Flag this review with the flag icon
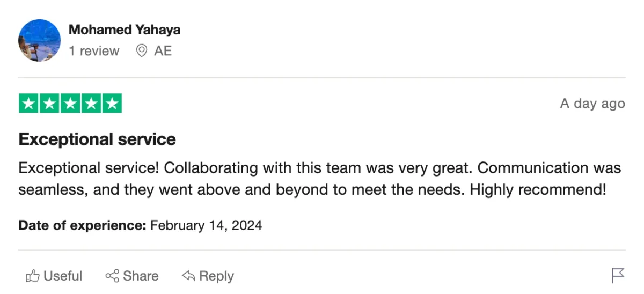The height and width of the screenshot is (294, 644). pyautogui.click(x=618, y=276)
